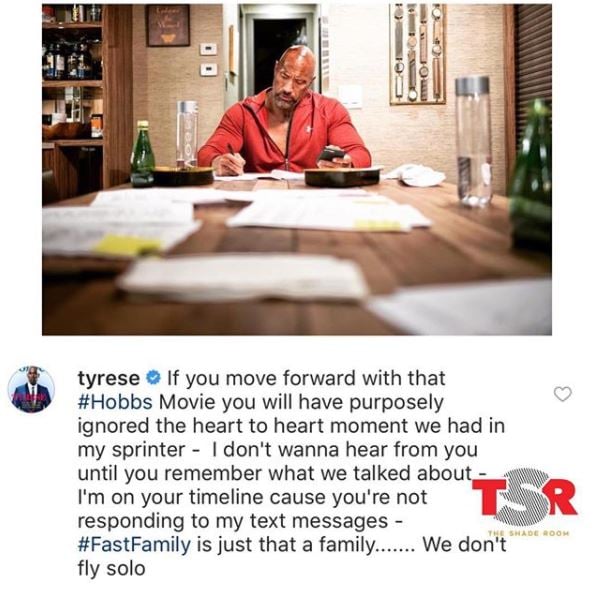The width and height of the screenshot is (596, 591).
Task: Click the pen in the man's hand
Action: [x=236, y=154]
